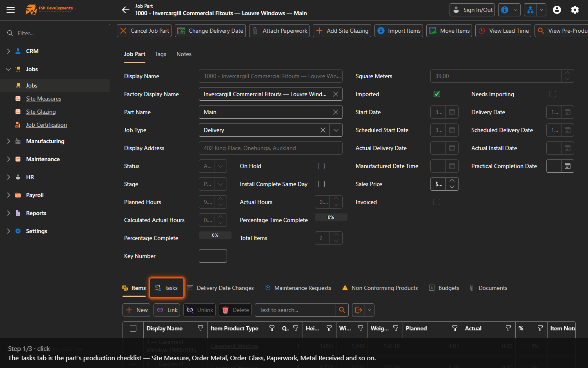Viewport: 588px width, 368px height.
Task: Open the Start Date calendar picker
Action: (452, 112)
